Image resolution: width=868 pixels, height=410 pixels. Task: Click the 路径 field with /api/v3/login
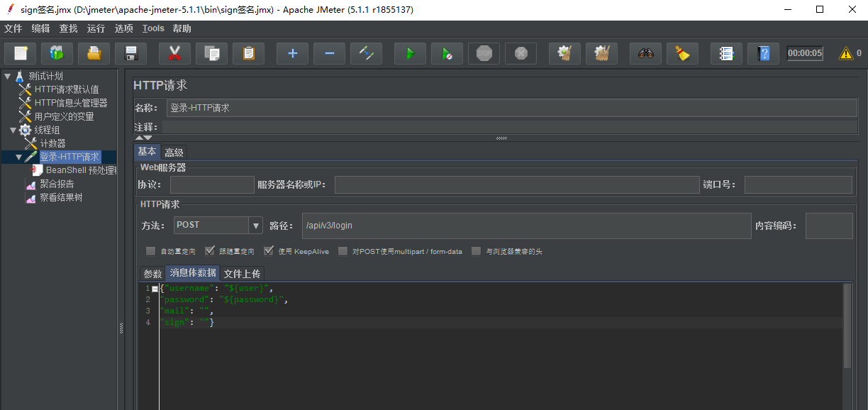pyautogui.click(x=526, y=226)
